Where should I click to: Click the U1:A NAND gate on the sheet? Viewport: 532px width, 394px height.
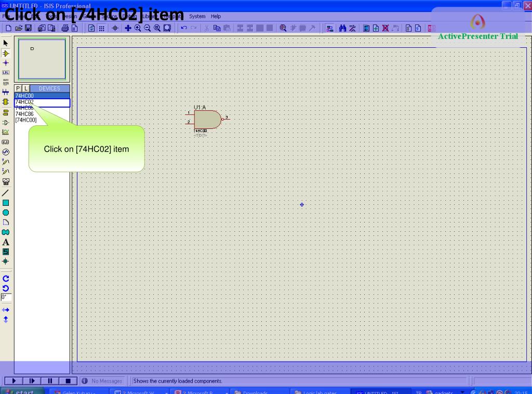click(x=207, y=120)
